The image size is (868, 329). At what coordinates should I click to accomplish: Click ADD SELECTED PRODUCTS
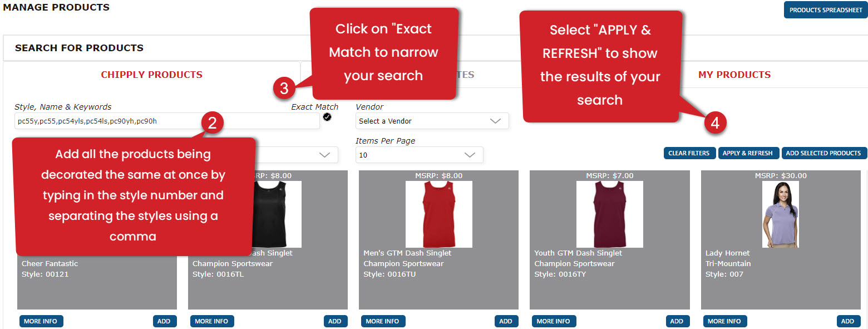click(824, 153)
